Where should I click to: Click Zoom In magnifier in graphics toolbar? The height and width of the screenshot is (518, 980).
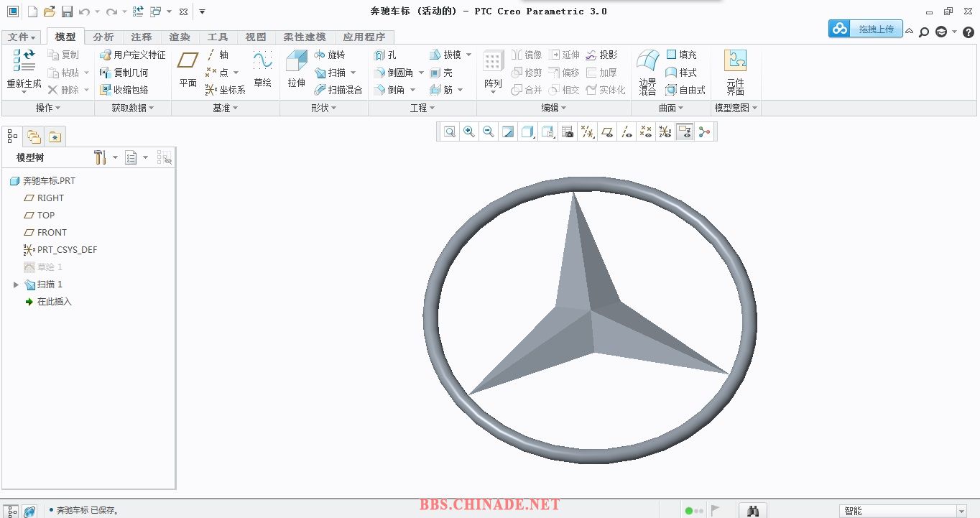(x=469, y=131)
